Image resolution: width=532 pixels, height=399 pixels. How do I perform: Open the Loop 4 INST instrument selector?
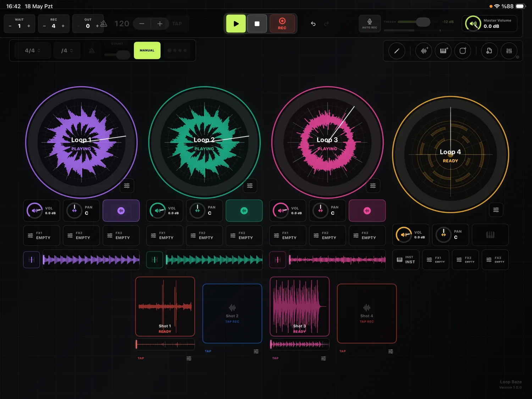pos(406,260)
